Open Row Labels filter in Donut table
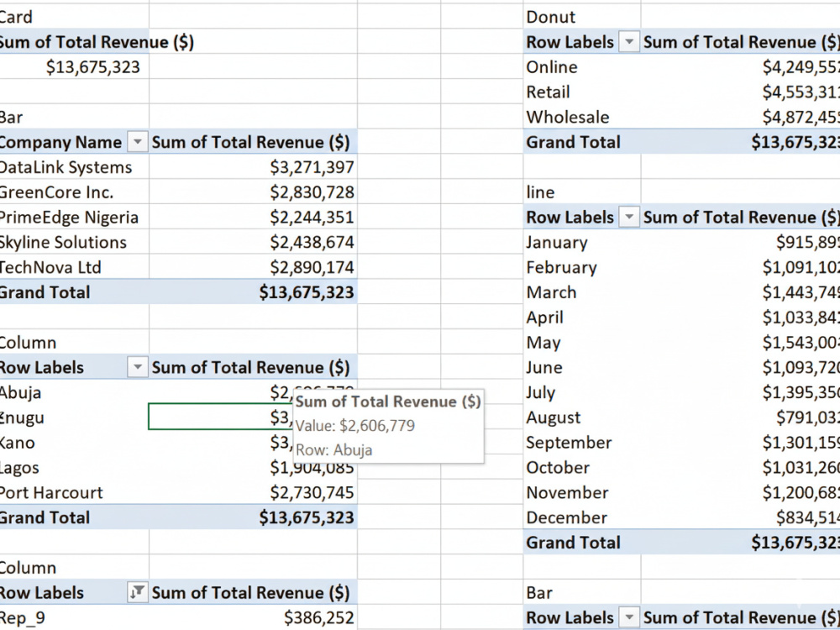 point(629,42)
